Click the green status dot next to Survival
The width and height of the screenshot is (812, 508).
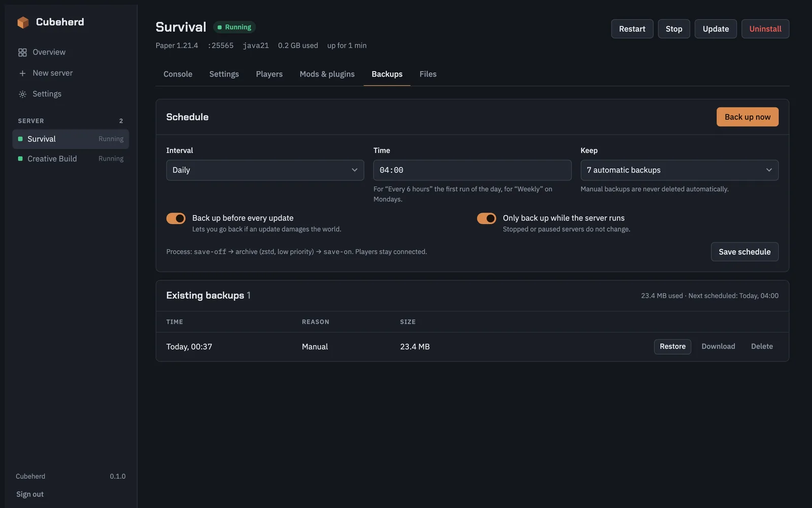pyautogui.click(x=20, y=139)
